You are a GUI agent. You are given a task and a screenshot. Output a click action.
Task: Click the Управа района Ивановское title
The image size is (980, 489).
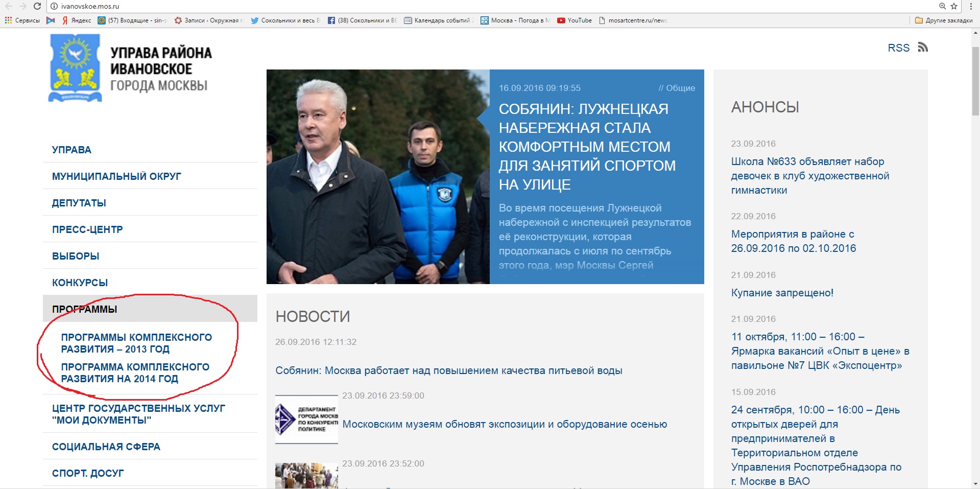click(161, 69)
